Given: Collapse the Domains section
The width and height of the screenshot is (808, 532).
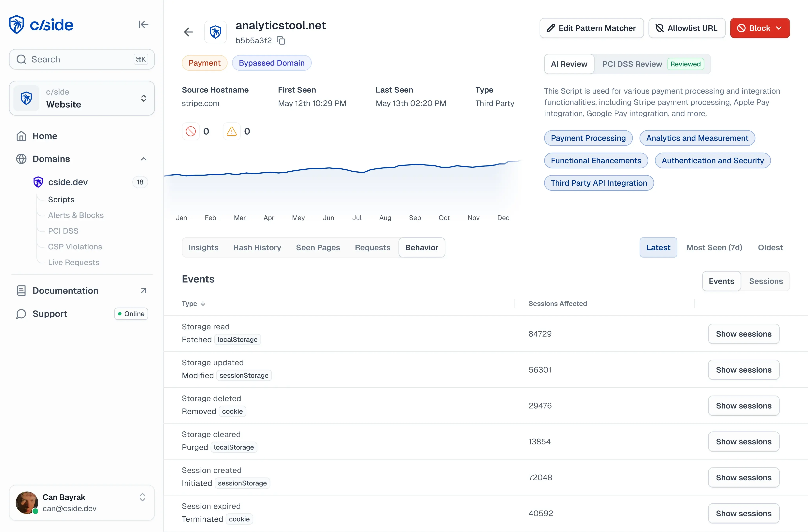Looking at the screenshot, I should click(143, 159).
